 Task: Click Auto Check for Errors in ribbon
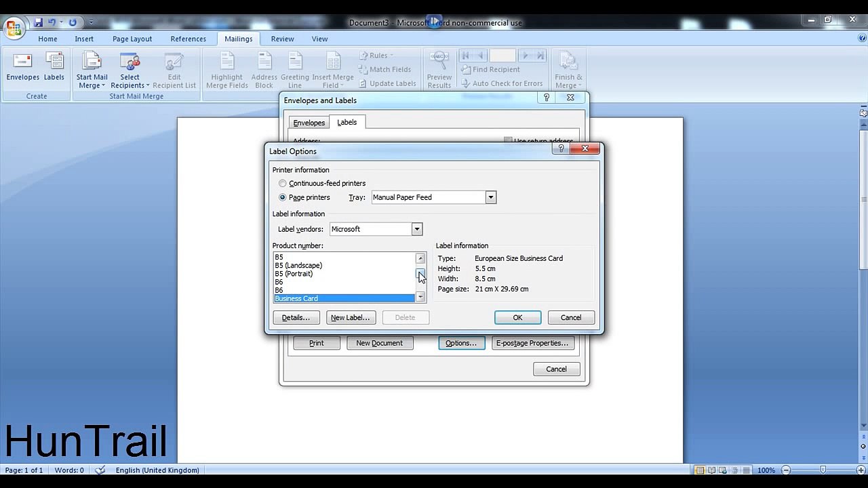pos(502,83)
